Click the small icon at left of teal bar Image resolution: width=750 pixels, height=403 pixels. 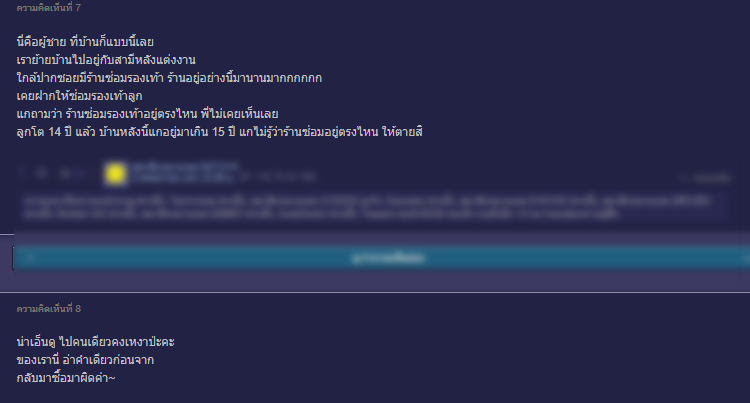click(x=30, y=258)
